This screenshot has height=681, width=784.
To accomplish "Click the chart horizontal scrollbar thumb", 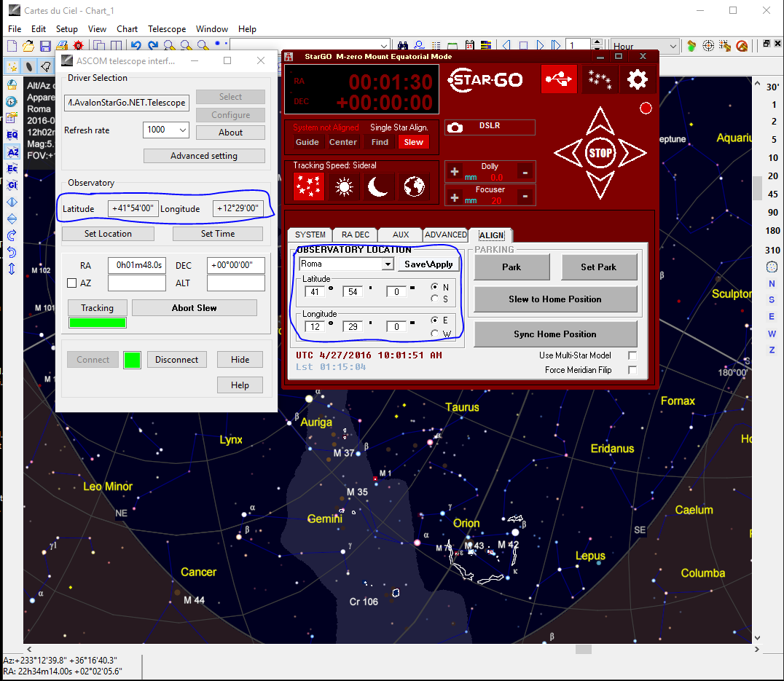I will (x=584, y=650).
